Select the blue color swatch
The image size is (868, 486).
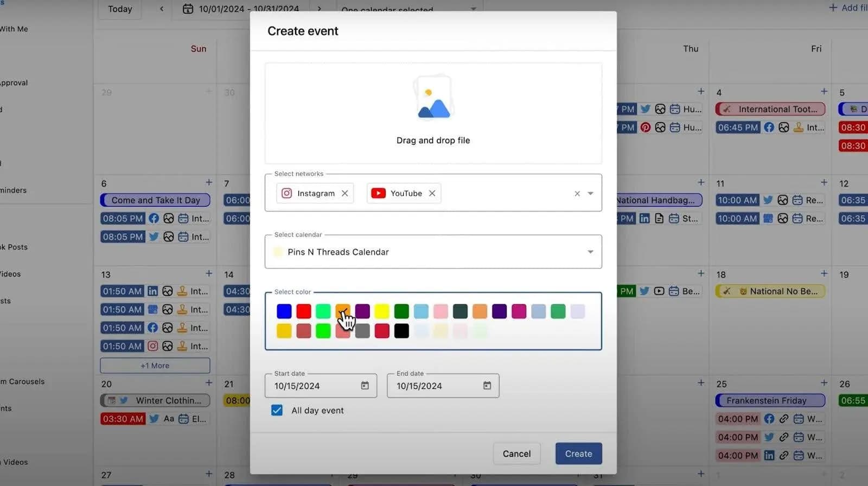click(x=284, y=311)
